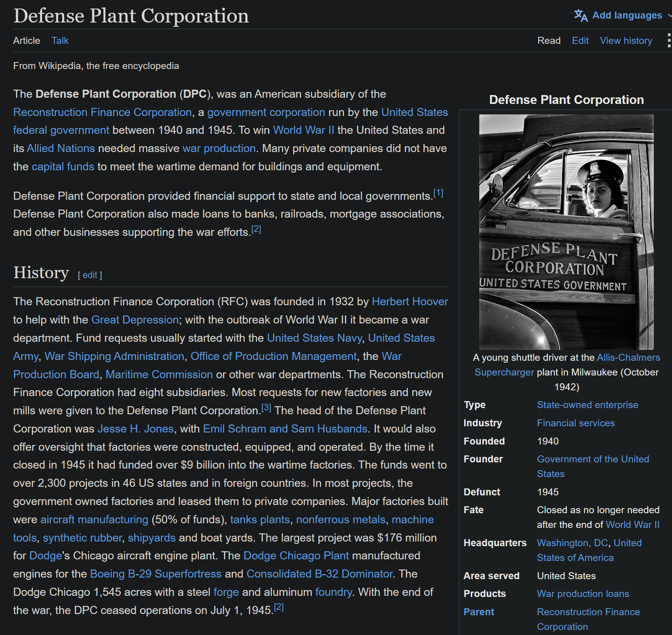Jump to citation 3 after Defense Plant Corporation

(266, 408)
